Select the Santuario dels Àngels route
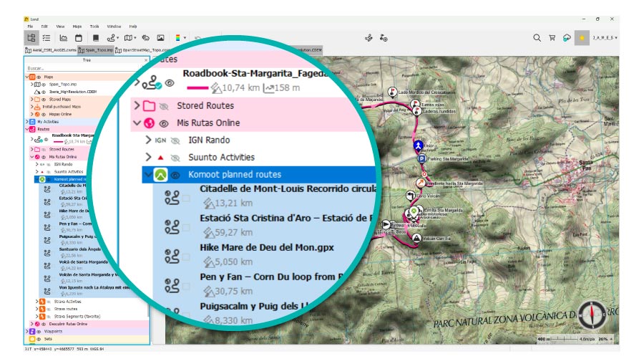The image size is (644, 364). (x=79, y=249)
